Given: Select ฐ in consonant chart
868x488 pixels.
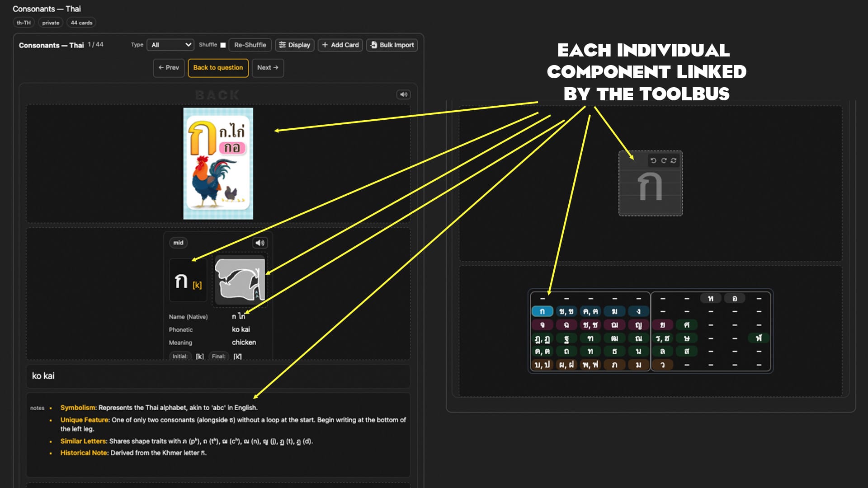Looking at the screenshot, I should [566, 338].
